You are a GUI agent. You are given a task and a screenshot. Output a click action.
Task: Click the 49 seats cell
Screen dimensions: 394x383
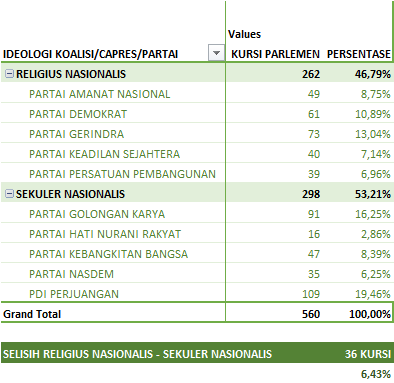click(x=314, y=94)
